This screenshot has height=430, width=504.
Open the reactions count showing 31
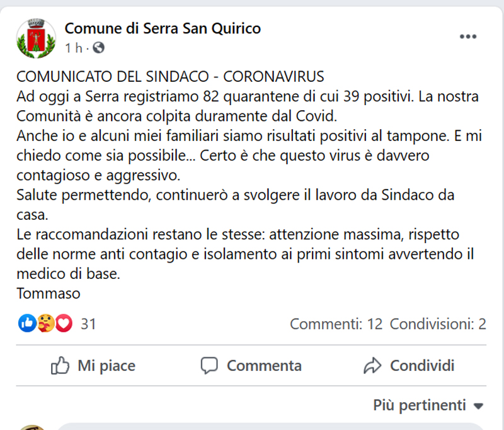coord(88,324)
